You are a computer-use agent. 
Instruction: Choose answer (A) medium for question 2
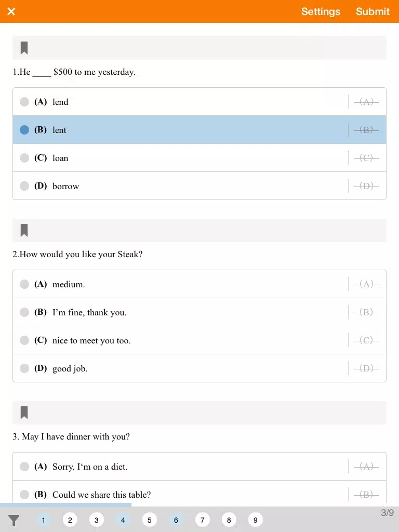(180, 284)
